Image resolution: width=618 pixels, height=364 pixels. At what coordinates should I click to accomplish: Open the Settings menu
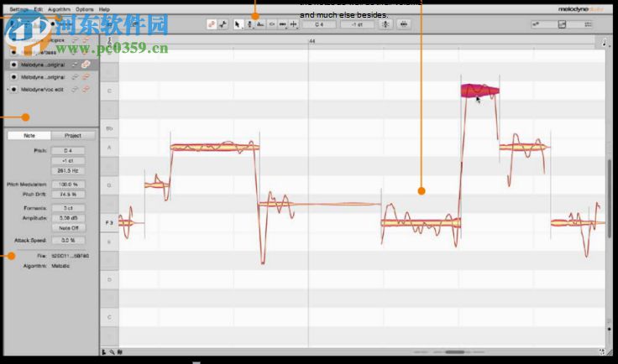click(19, 9)
